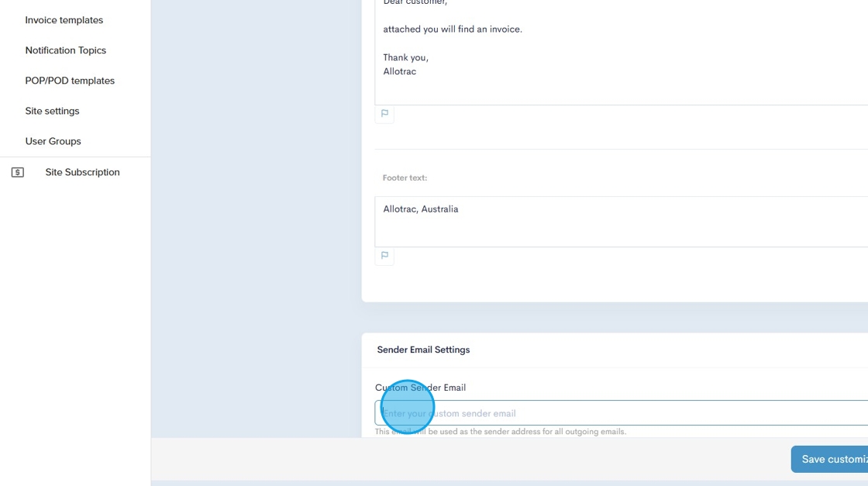Click the Custom Sender Email label
868x486 pixels.
click(420, 388)
